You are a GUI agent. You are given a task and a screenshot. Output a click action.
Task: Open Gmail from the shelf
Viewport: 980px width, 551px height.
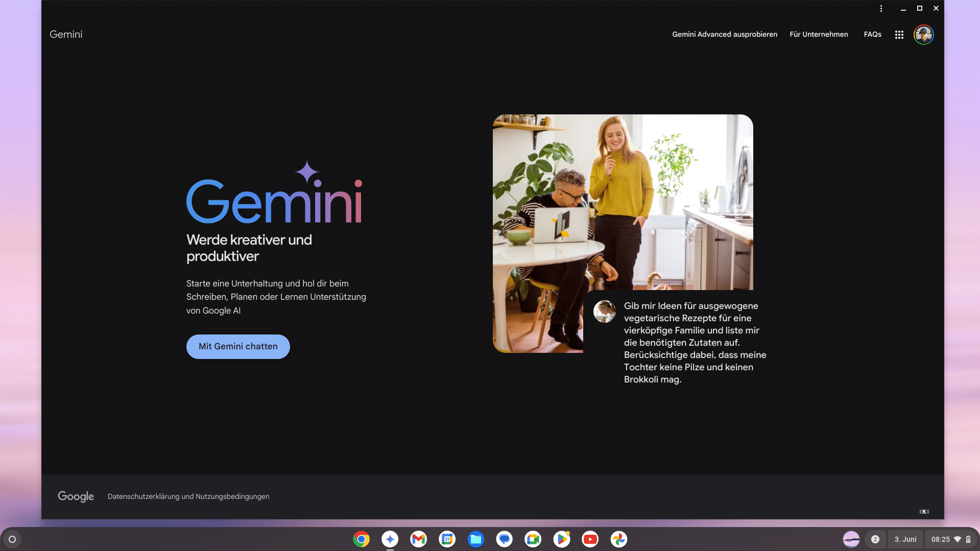pos(418,539)
